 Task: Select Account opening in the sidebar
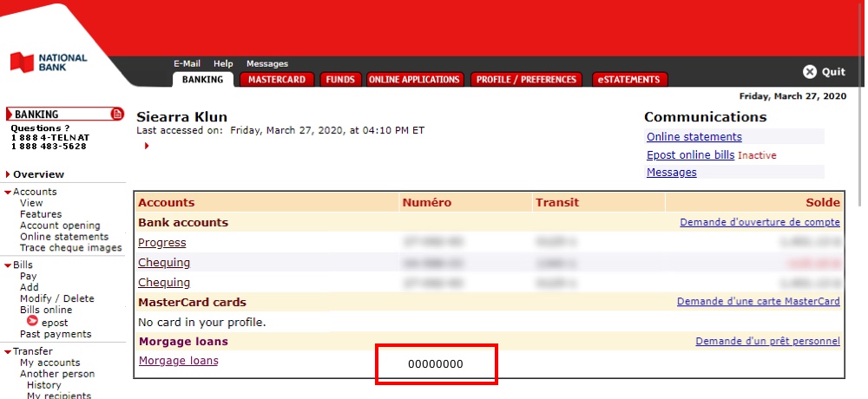pos(60,226)
